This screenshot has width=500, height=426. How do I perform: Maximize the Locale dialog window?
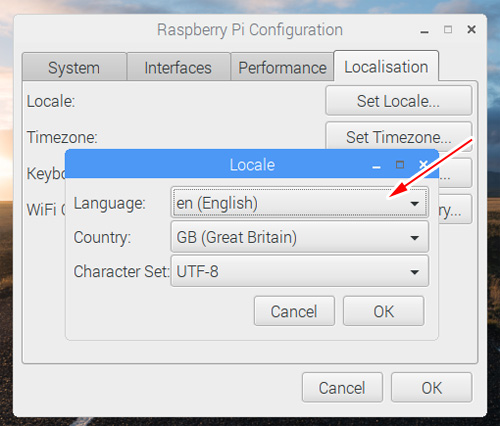[400, 165]
